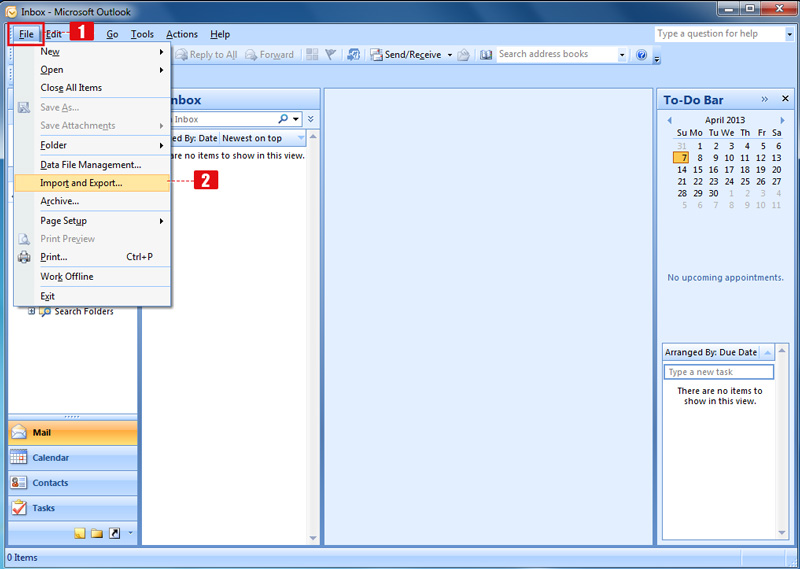Expand the Page Setup submenu
The width and height of the screenshot is (800, 569).
92,221
